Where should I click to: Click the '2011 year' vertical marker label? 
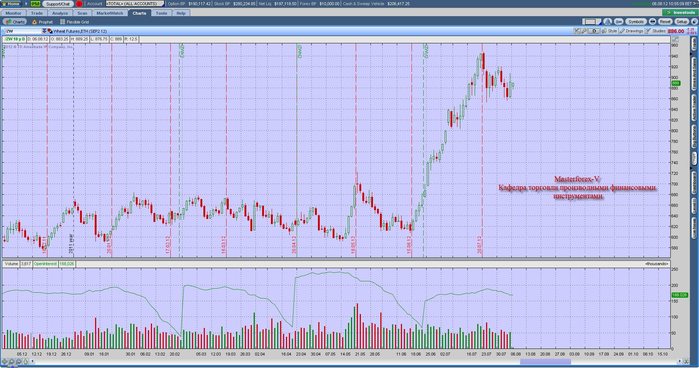tap(71, 244)
